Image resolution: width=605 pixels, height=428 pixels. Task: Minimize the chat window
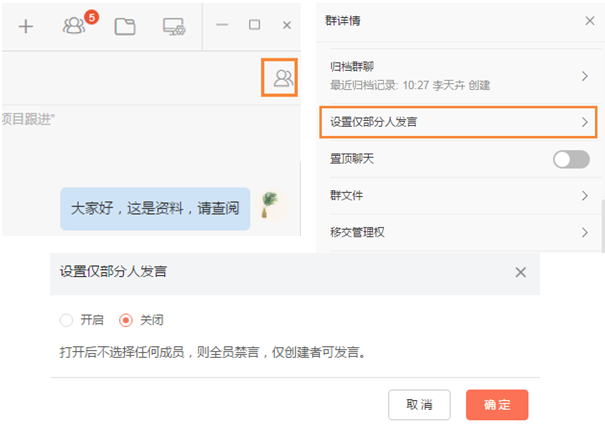coord(222,25)
